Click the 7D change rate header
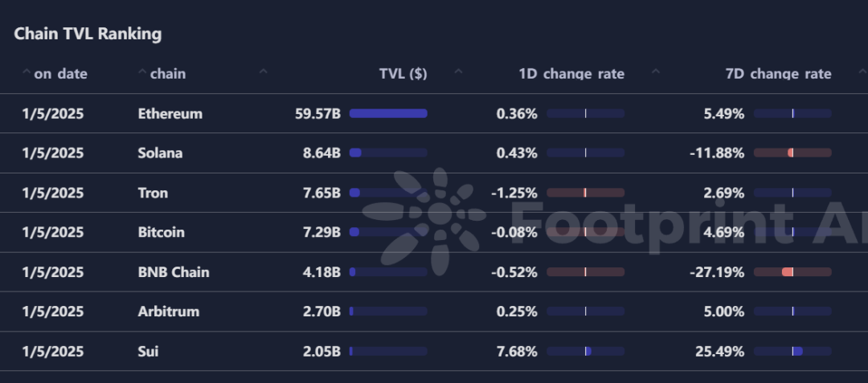Image resolution: width=868 pixels, height=383 pixels. point(778,74)
